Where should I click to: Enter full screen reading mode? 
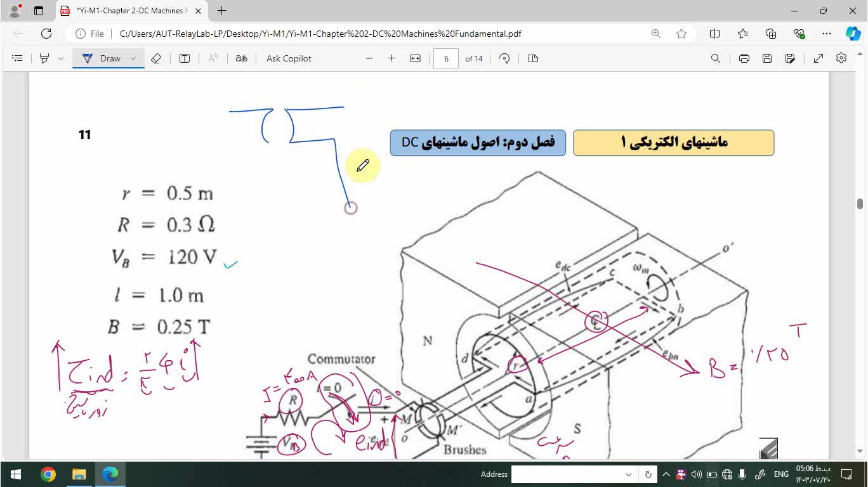click(818, 58)
